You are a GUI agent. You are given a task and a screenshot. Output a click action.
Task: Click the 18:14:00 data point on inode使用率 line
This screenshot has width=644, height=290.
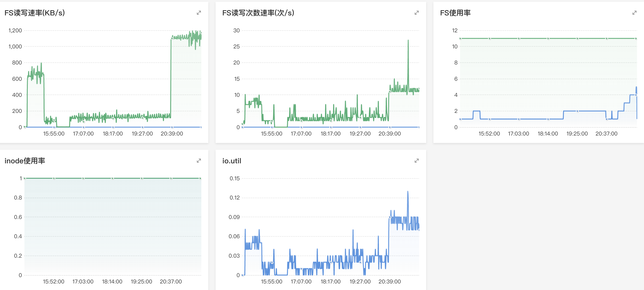pos(112,178)
